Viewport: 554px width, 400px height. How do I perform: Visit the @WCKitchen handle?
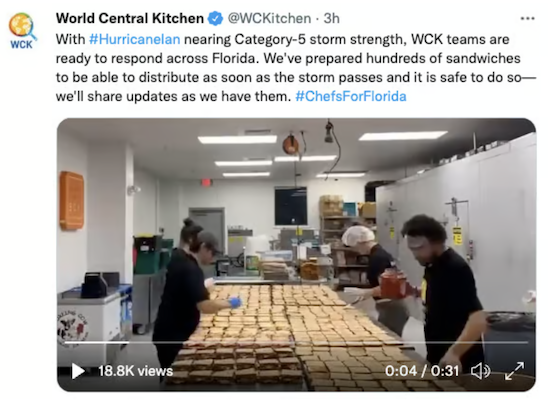[x=269, y=18]
